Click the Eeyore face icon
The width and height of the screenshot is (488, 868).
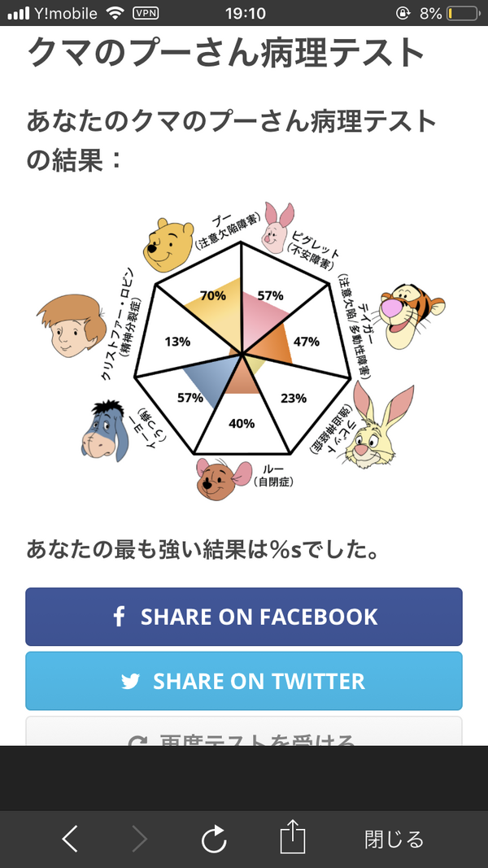click(x=107, y=431)
